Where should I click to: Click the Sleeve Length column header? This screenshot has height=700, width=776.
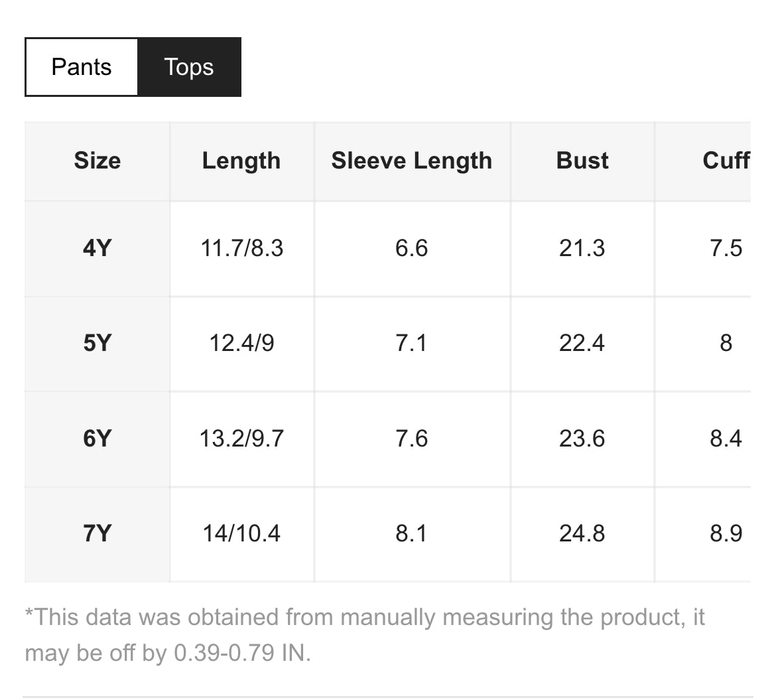[x=412, y=161]
